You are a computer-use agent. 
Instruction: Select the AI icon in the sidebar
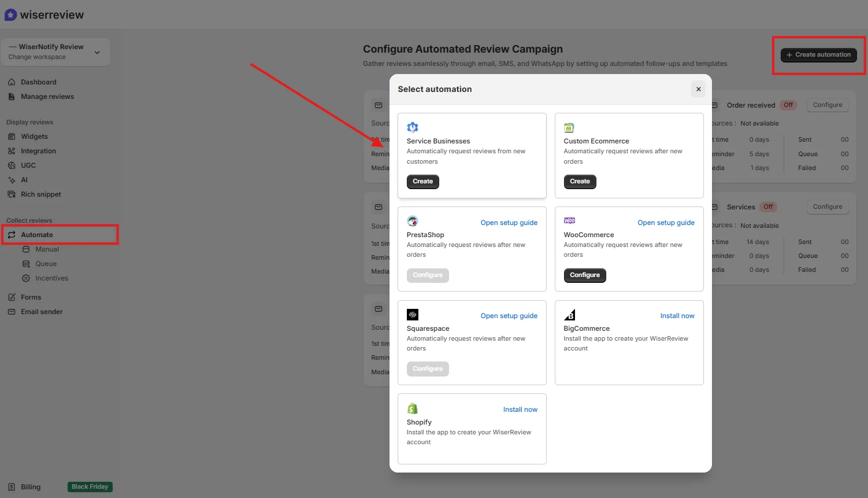(13, 179)
